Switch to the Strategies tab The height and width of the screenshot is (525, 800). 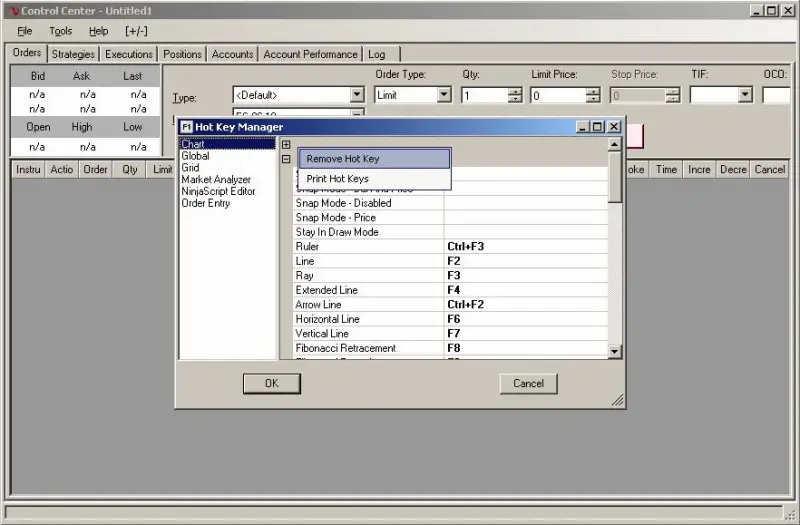click(x=73, y=54)
